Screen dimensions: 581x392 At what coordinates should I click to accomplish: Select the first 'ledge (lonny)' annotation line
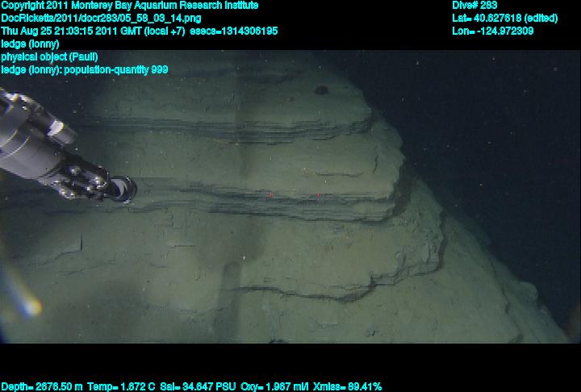click(x=30, y=44)
